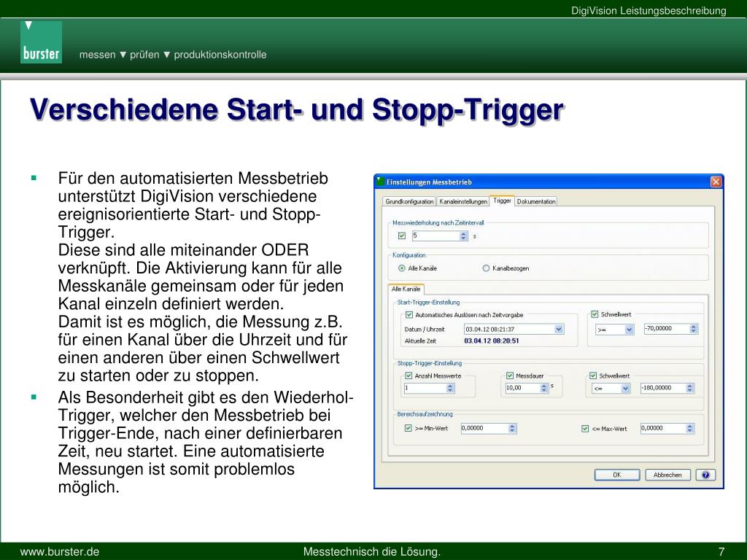The image size is (747, 560).
Task: Click the Min-Wert spinner arrows
Action: coord(513,428)
